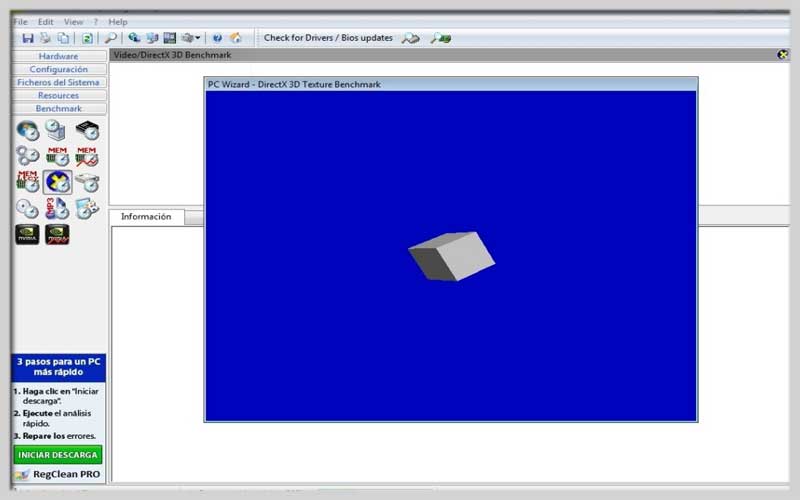Image resolution: width=800 pixels, height=500 pixels.
Task: Run the global performance globe benchmark icon
Action: (28, 131)
